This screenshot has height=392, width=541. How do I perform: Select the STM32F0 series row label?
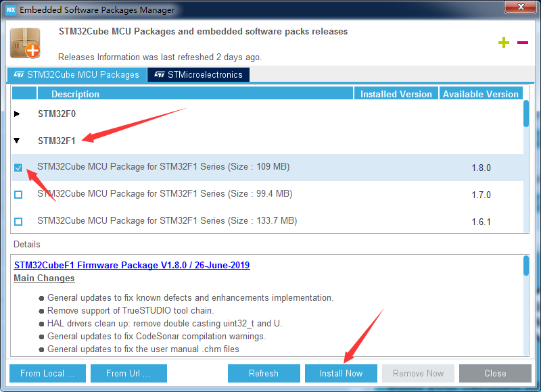pos(57,114)
